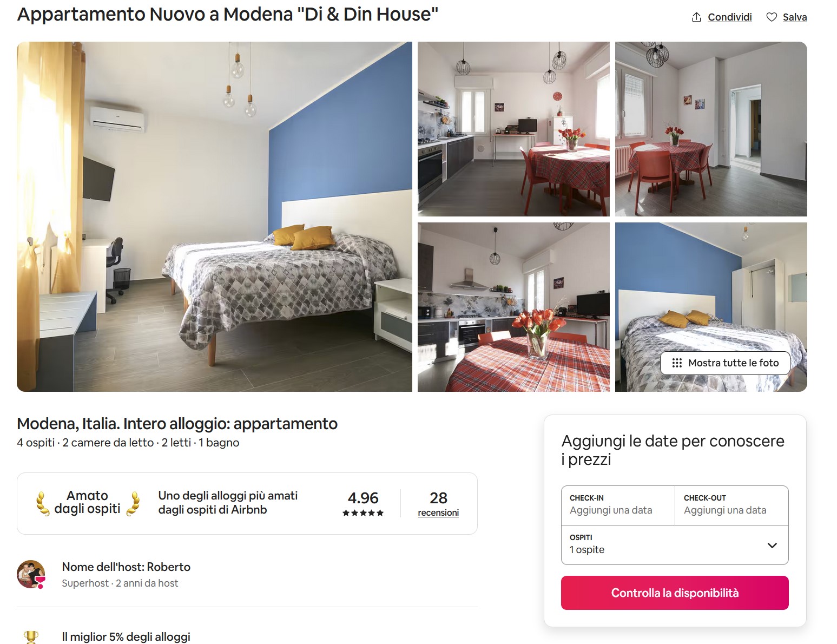Click the heart Salva icon
Image resolution: width=837 pixels, height=644 pixels.
pyautogui.click(x=772, y=17)
